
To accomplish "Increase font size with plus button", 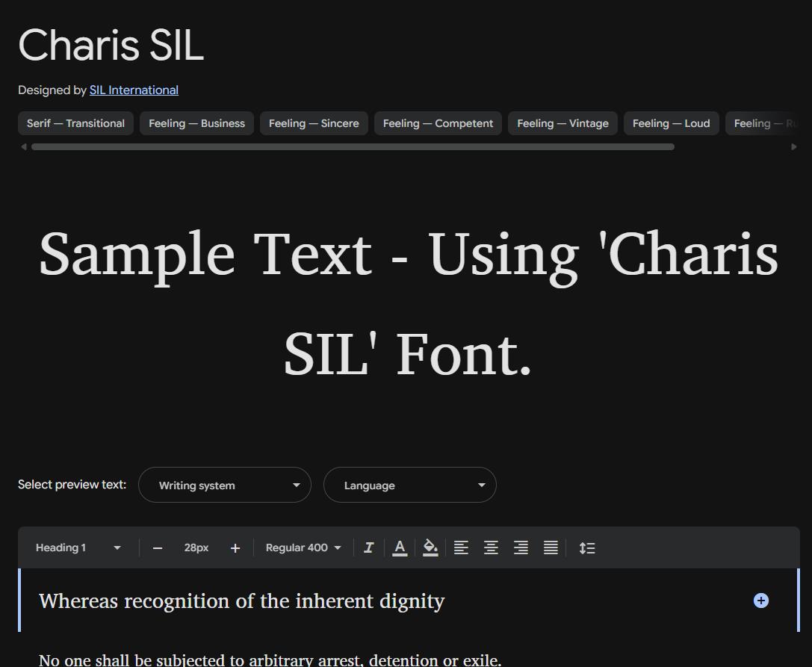I will point(235,548).
